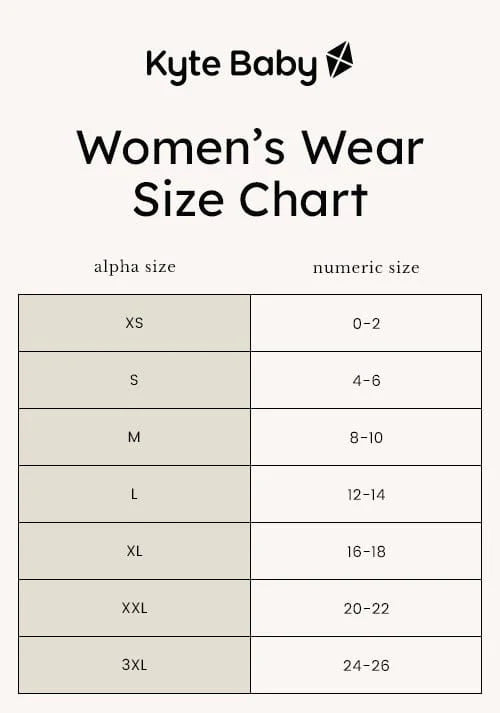Image resolution: width=500 pixels, height=713 pixels.
Task: Click the 12-14 numeric size cell
Action: click(366, 494)
